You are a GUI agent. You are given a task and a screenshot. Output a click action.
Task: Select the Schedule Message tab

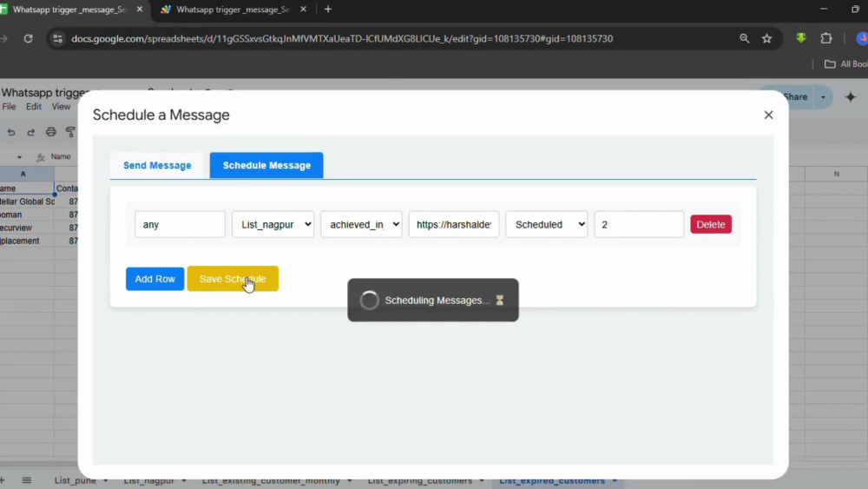tap(266, 166)
